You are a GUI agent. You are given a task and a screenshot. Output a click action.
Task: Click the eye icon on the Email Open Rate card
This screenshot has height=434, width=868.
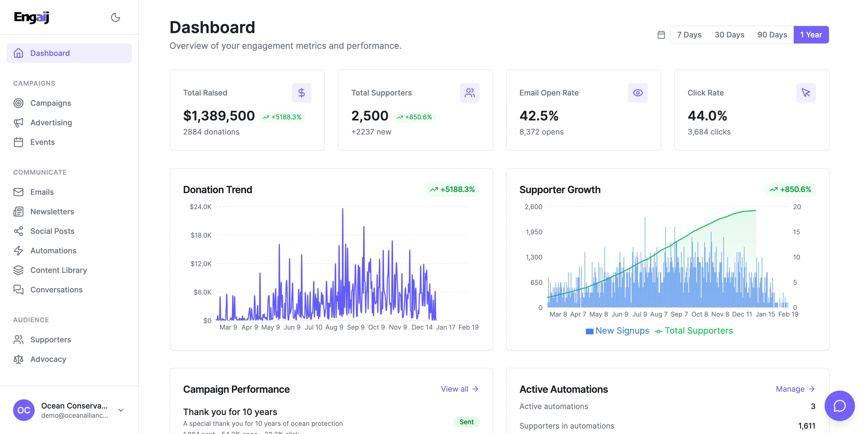(637, 93)
